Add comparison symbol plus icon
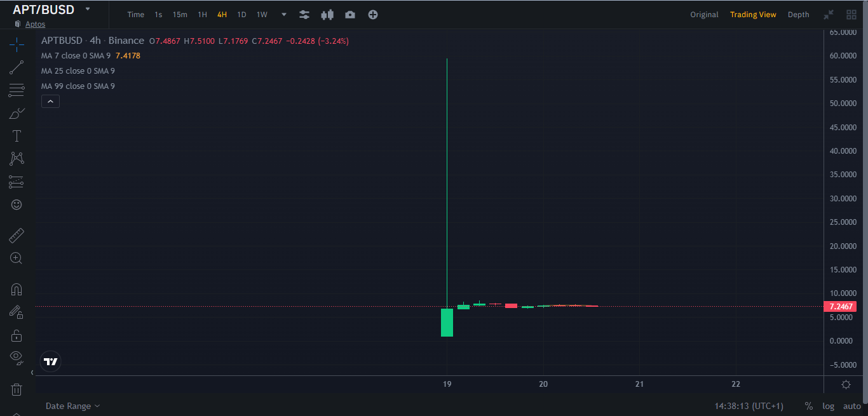 coord(373,15)
